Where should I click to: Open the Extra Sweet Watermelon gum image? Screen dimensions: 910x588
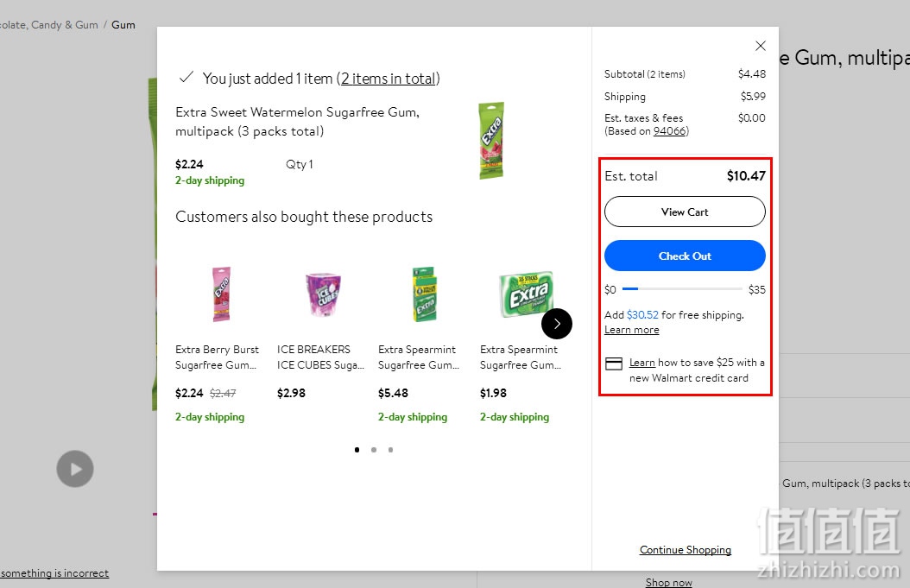[491, 141]
